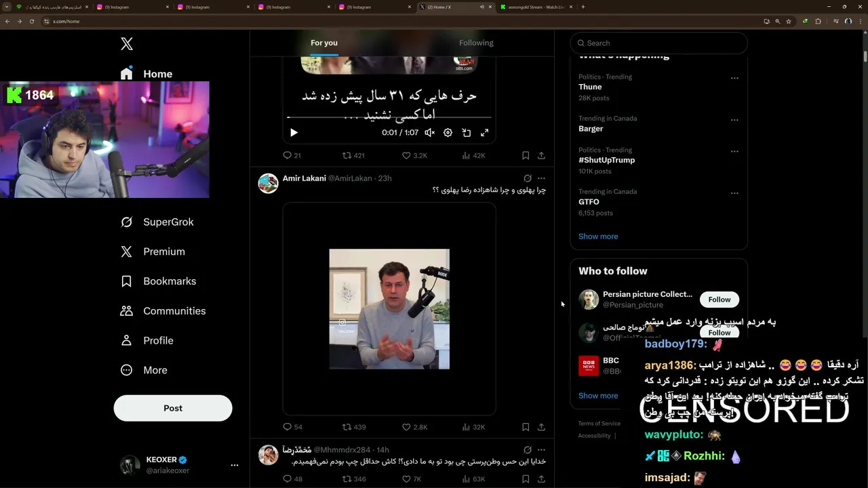The image size is (868, 488).
Task: Repost the post with 346 reposts
Action: point(353,479)
